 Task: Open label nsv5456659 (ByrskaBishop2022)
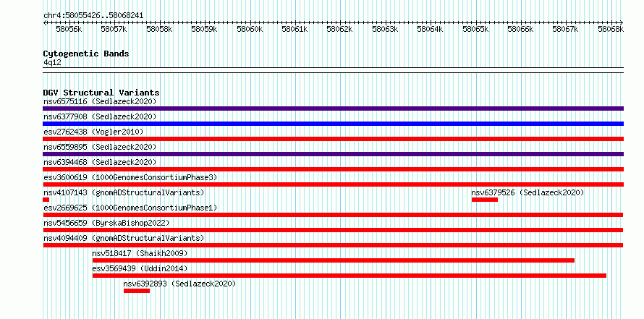[x=106, y=223]
